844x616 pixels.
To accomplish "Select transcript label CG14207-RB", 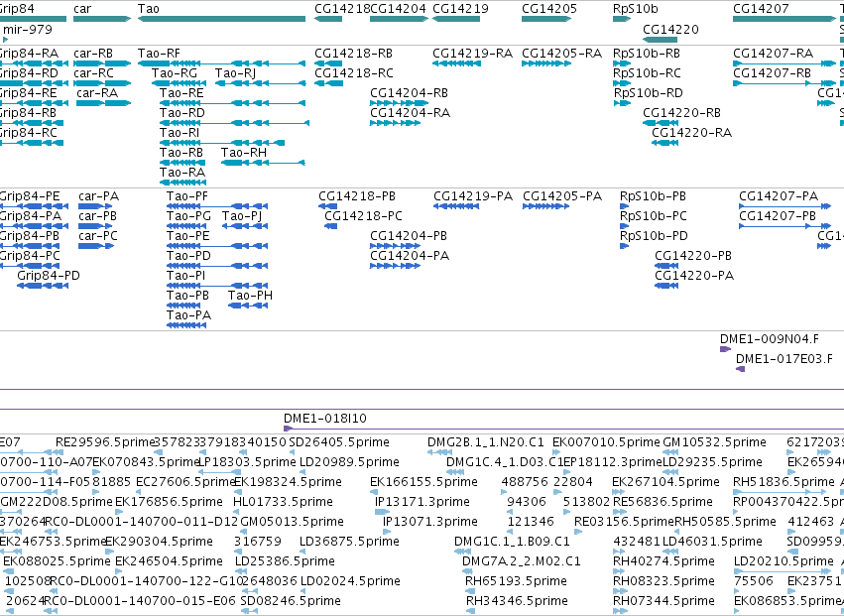I will (x=772, y=72).
